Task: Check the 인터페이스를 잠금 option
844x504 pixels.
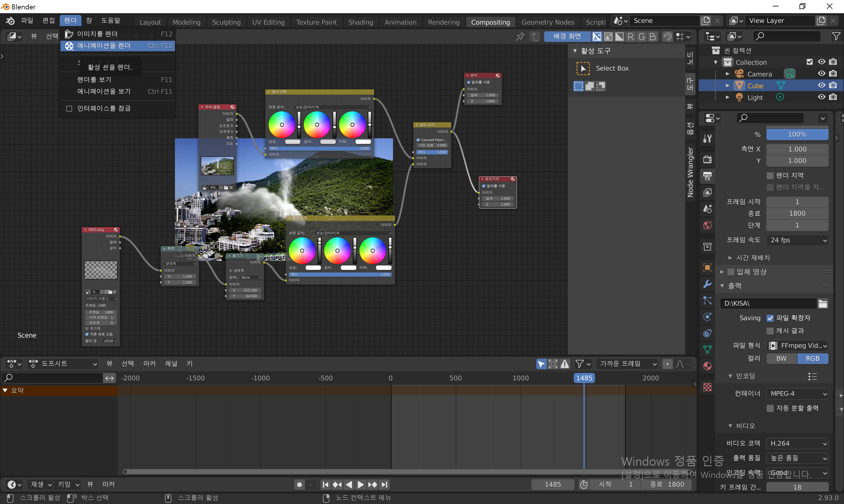Action: [x=69, y=109]
